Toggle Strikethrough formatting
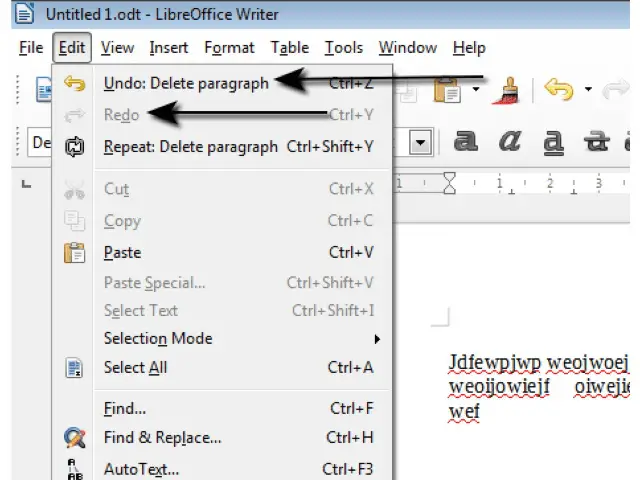 (x=597, y=141)
